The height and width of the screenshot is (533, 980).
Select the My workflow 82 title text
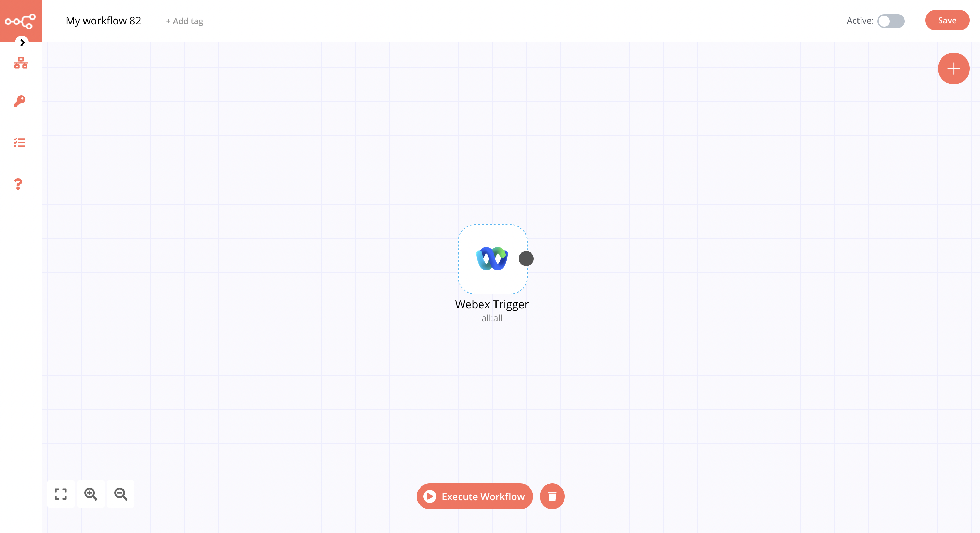(103, 20)
